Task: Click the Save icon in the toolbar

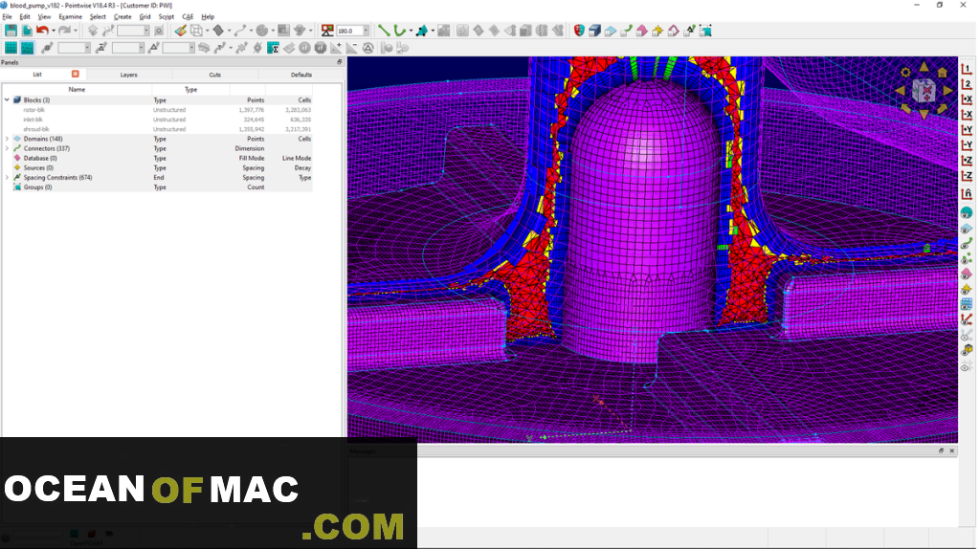Action: pos(11,31)
